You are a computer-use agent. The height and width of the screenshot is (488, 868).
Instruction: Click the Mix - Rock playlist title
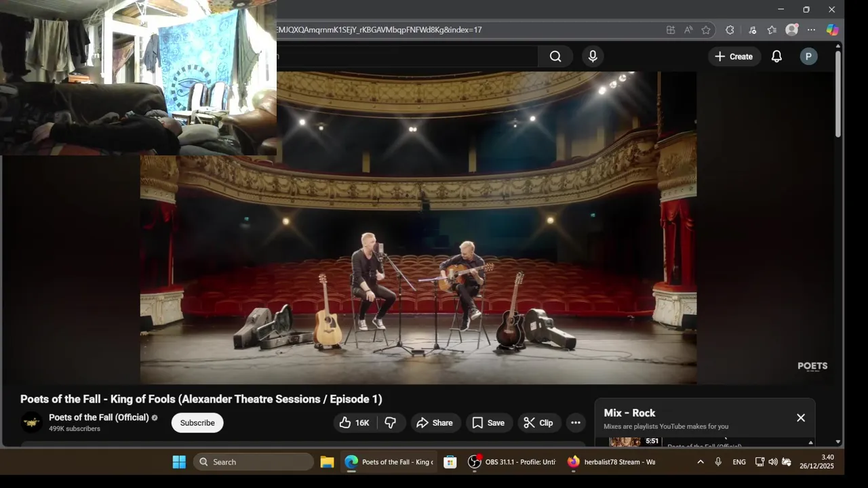(629, 413)
